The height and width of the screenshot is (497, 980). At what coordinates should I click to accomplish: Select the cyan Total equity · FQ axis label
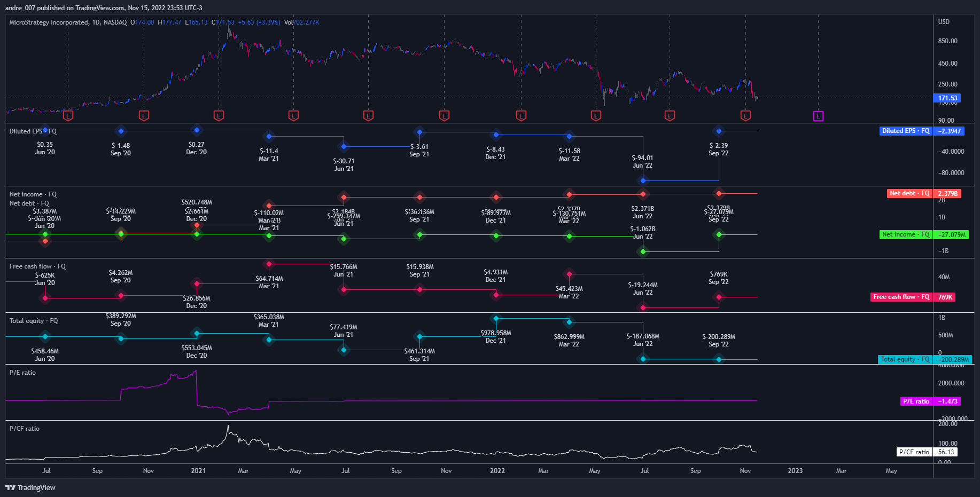click(905, 359)
